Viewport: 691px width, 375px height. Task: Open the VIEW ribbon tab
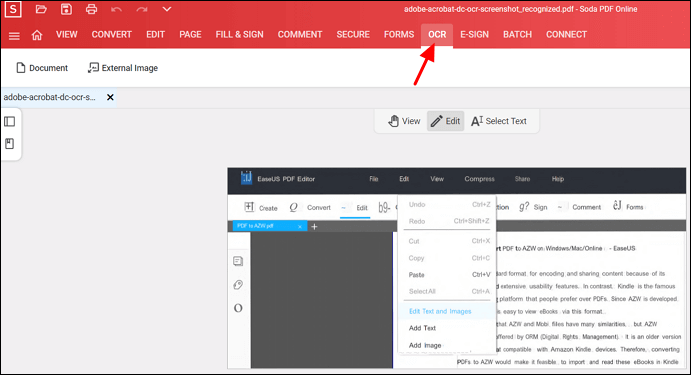pos(67,34)
